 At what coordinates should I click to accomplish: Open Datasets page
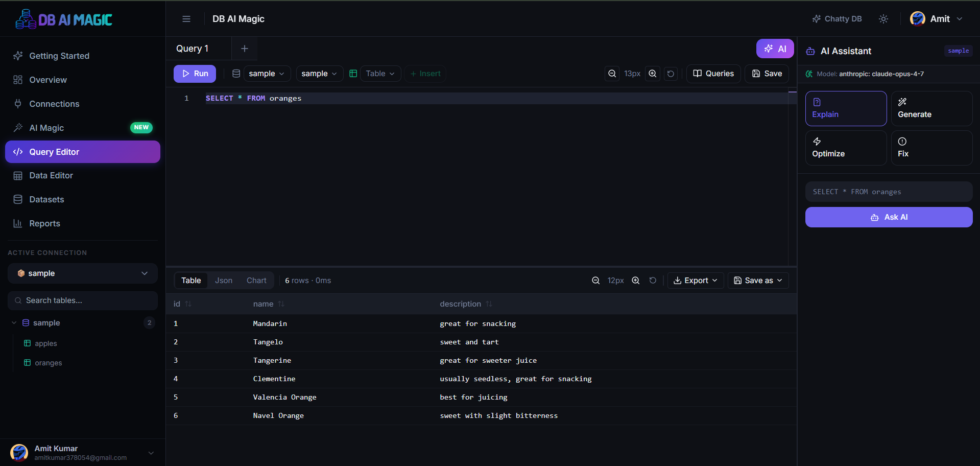(83, 199)
